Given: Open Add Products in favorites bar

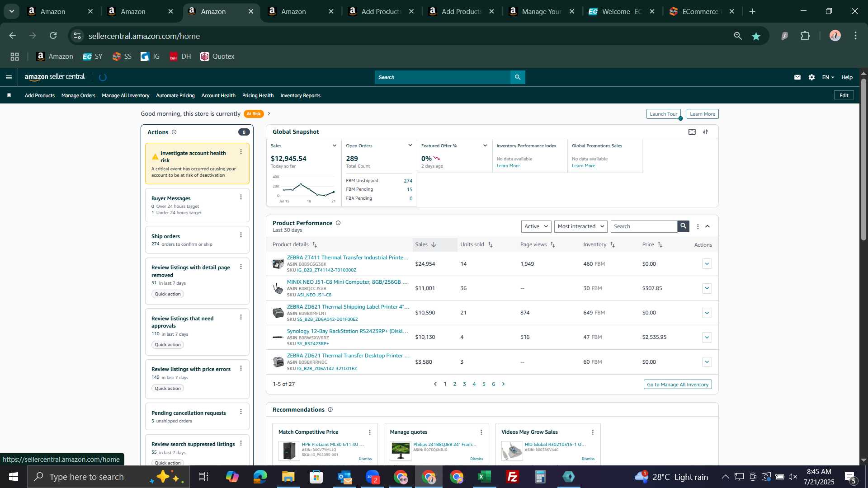Looking at the screenshot, I should [x=40, y=95].
